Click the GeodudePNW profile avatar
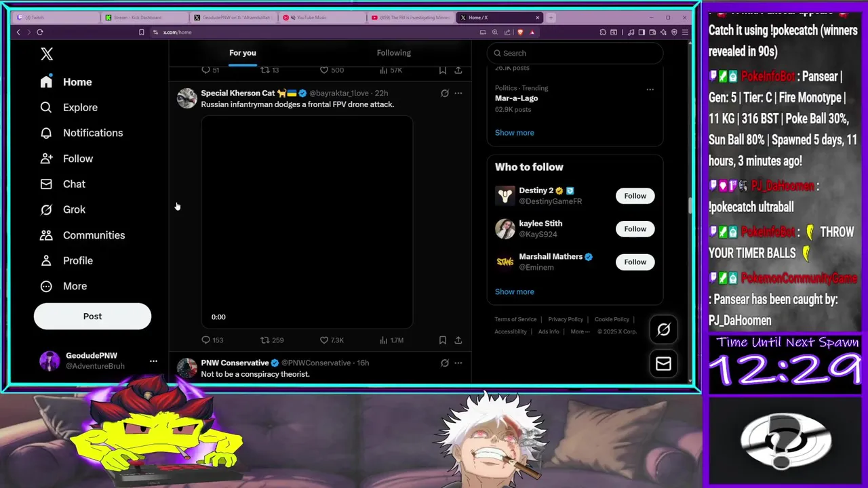Image resolution: width=868 pixels, height=488 pixels. (x=50, y=361)
